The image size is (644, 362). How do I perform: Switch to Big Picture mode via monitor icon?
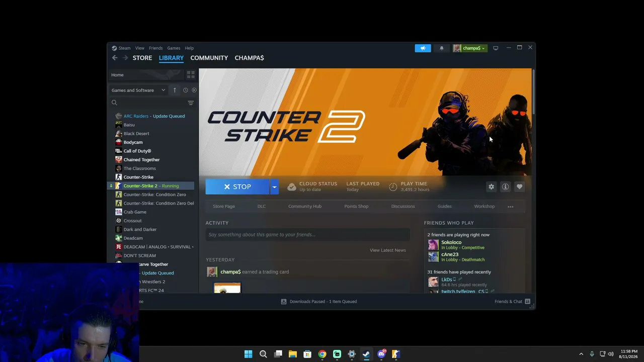point(496,48)
